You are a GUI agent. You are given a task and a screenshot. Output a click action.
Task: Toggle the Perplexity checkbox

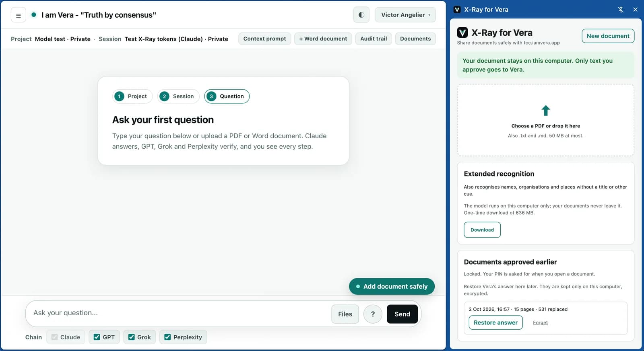[x=167, y=337]
